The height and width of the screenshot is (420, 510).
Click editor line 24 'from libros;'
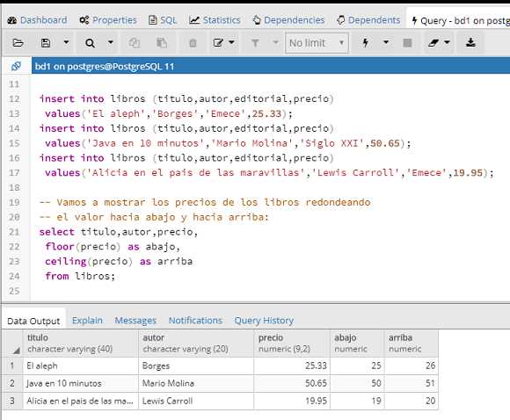point(80,276)
